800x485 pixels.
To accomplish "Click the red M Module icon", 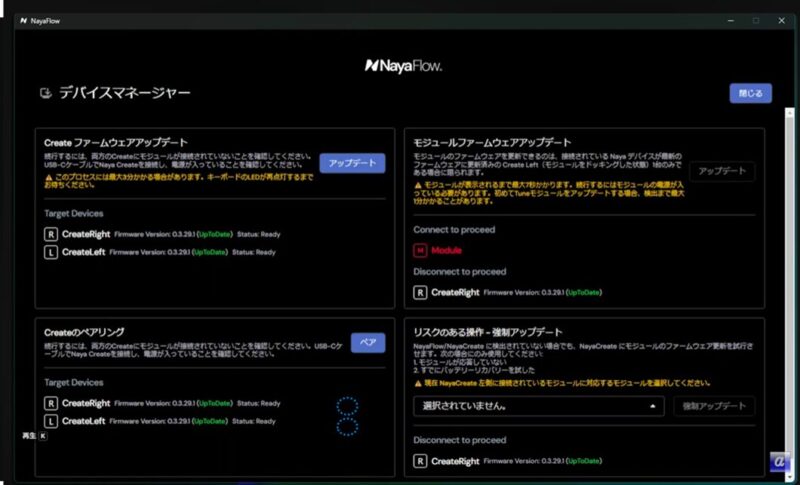I will (421, 249).
